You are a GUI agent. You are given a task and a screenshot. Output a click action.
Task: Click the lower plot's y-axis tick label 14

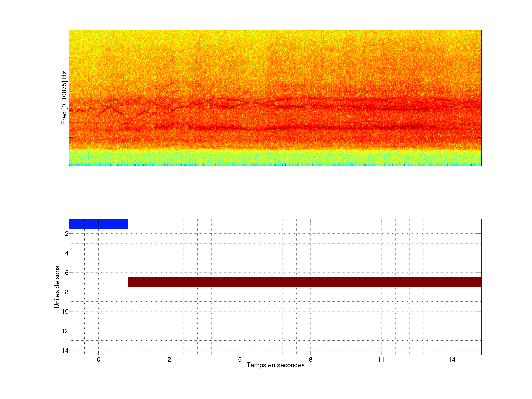[x=65, y=350]
